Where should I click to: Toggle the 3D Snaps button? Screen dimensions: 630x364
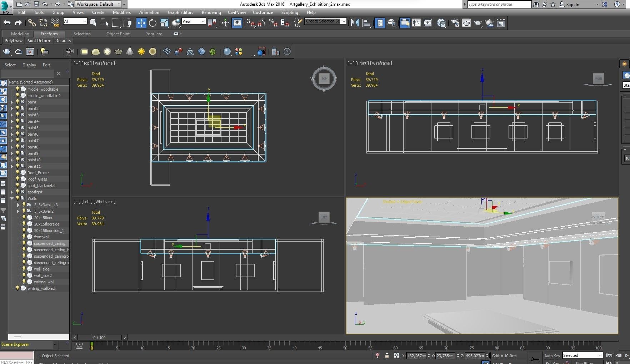(x=250, y=23)
